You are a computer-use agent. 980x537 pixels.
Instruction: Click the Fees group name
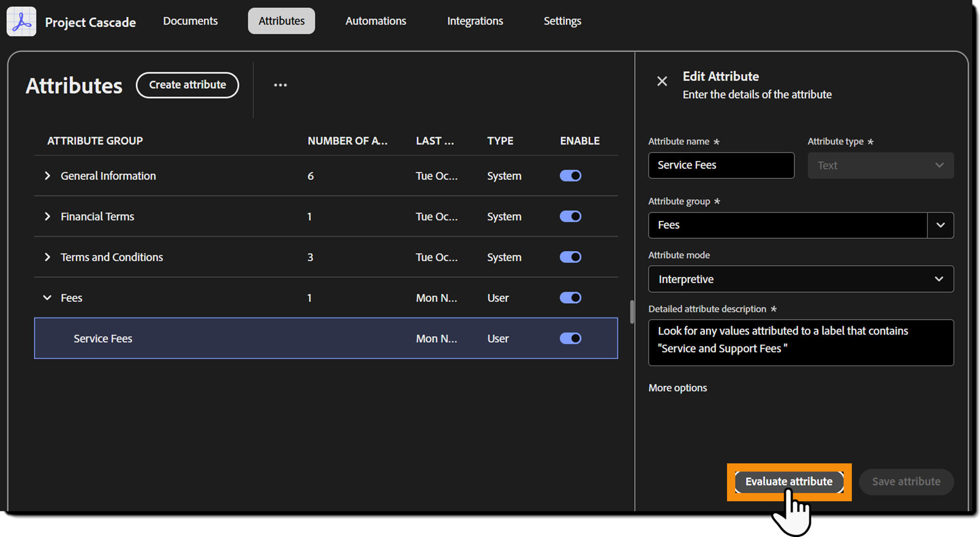71,298
